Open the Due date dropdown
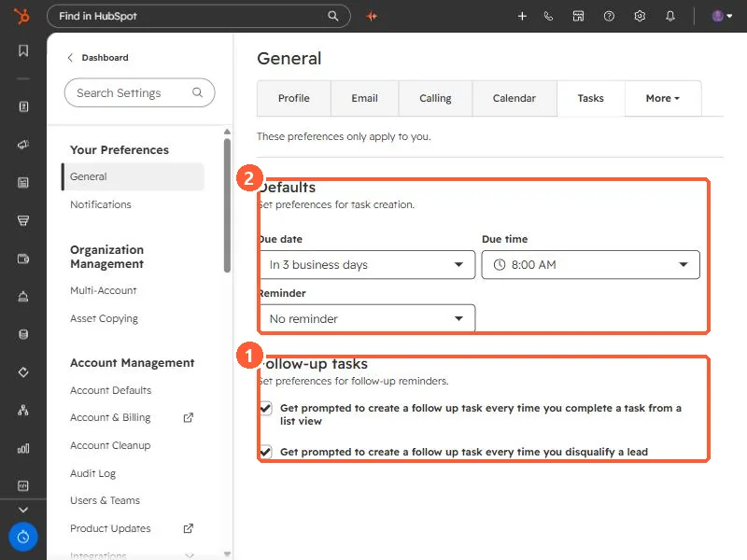The height and width of the screenshot is (560, 747). 367,265
